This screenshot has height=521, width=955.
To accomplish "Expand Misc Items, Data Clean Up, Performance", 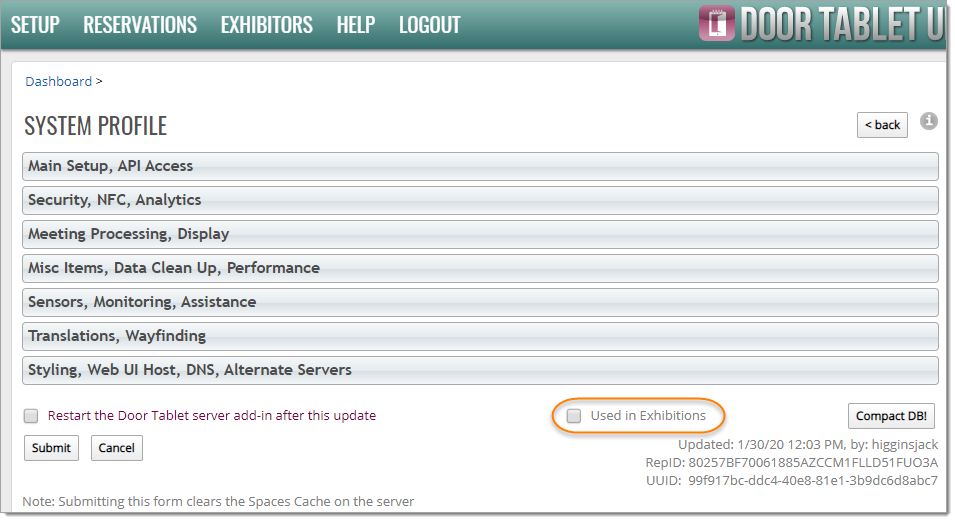I will pos(480,268).
